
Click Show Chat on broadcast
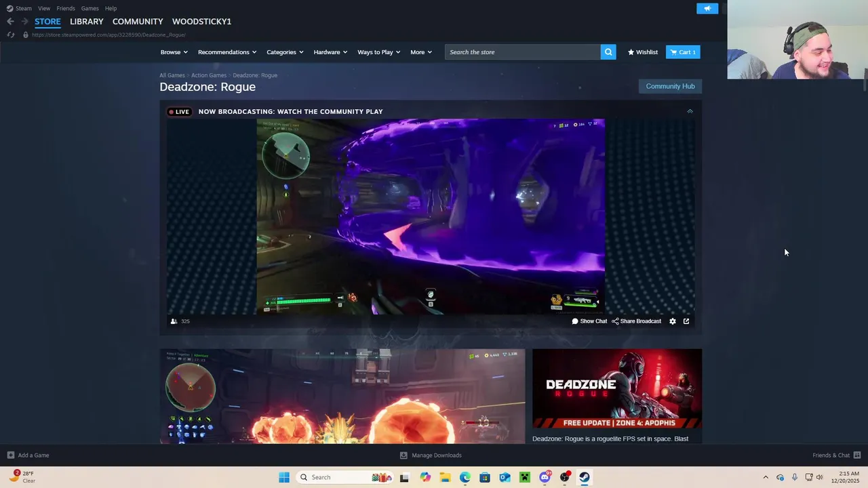pos(589,321)
